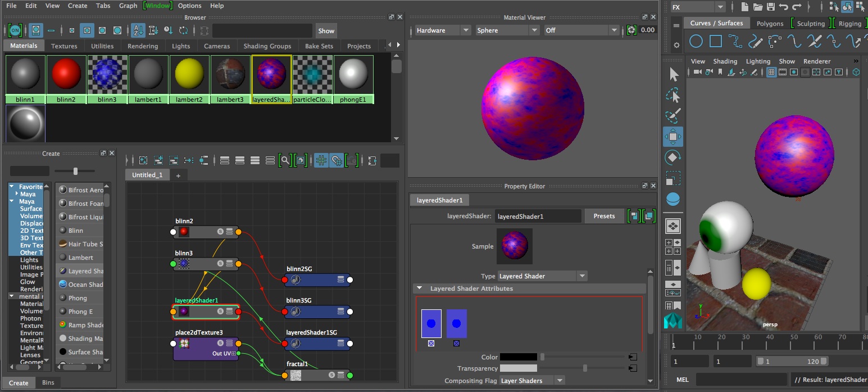Select the Lasso tool in the toolbox
This screenshot has width=868, height=392.
[x=673, y=94]
